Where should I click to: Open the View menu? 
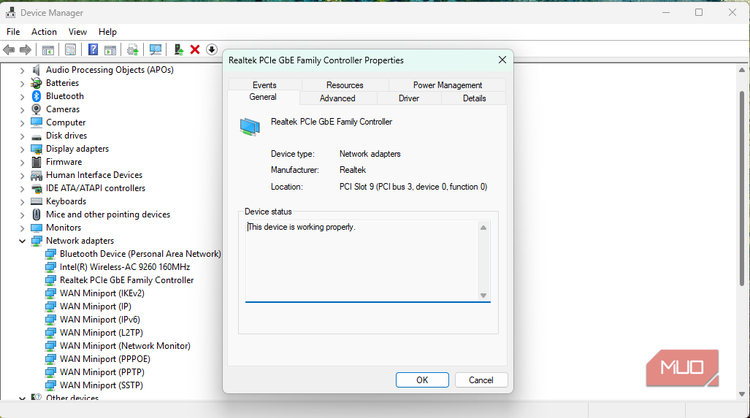click(x=77, y=32)
